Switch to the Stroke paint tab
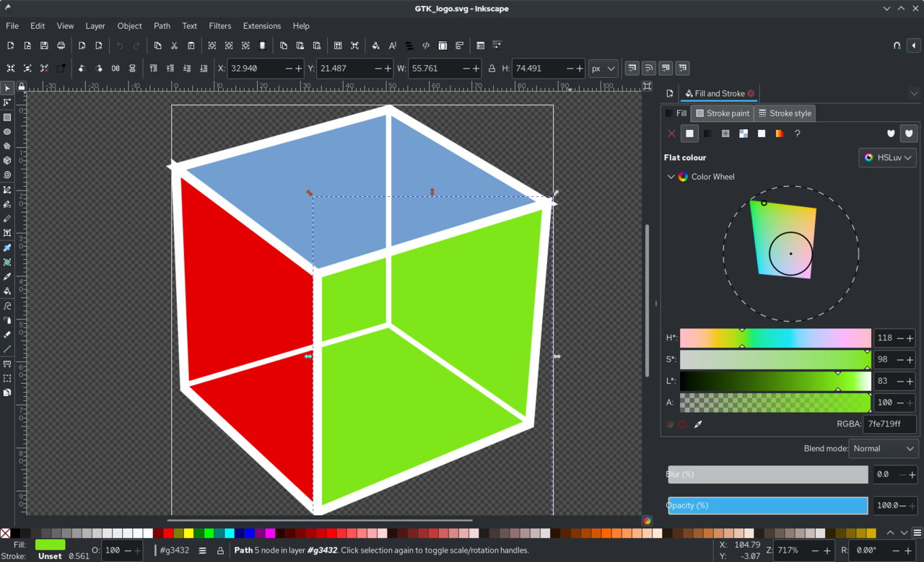Viewport: 924px width, 562px height. (722, 113)
